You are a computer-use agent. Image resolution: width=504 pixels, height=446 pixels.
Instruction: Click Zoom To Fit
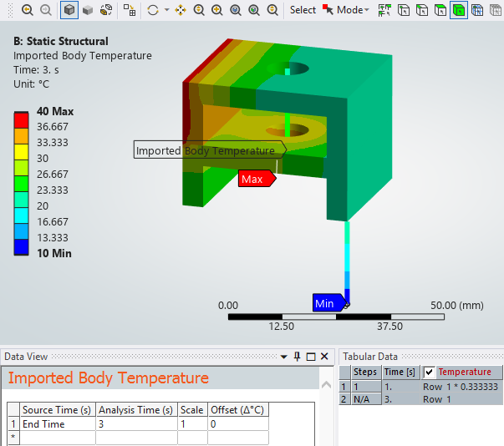coord(236,10)
